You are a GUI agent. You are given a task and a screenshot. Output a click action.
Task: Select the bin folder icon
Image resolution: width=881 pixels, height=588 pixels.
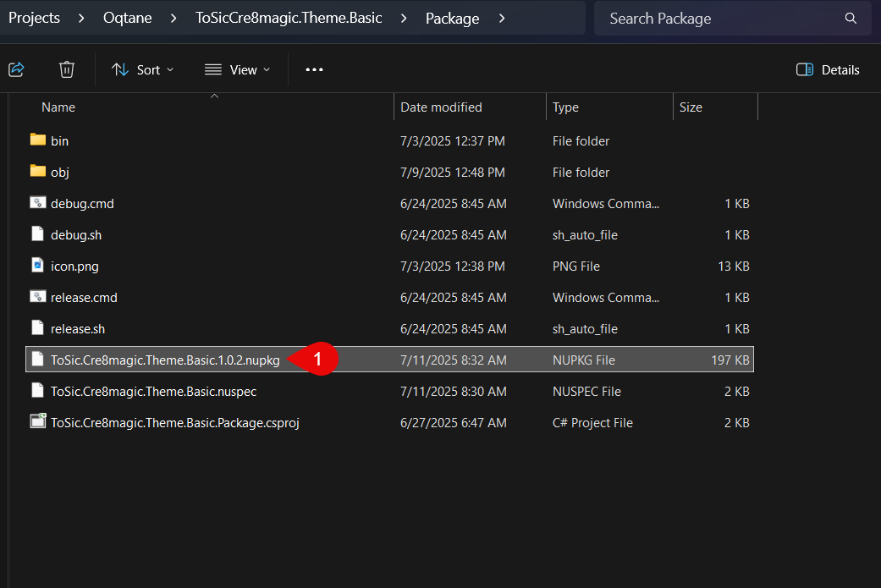tap(37, 140)
